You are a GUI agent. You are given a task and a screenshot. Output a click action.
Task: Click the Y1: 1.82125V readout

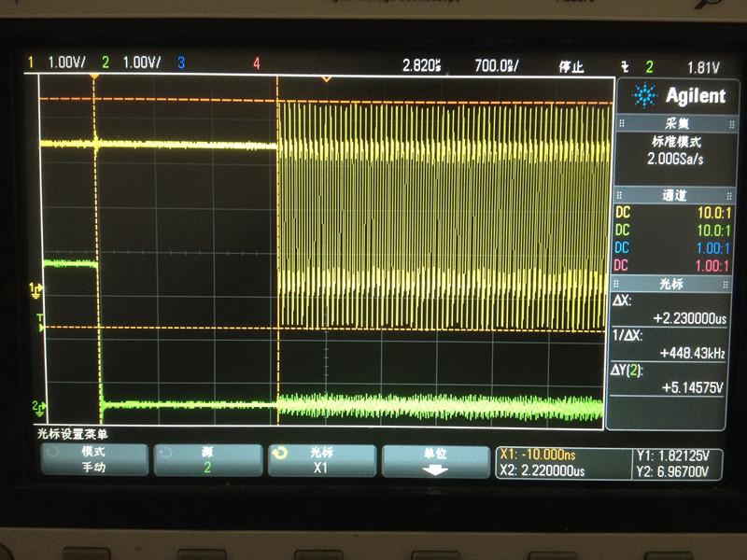pyautogui.click(x=672, y=455)
